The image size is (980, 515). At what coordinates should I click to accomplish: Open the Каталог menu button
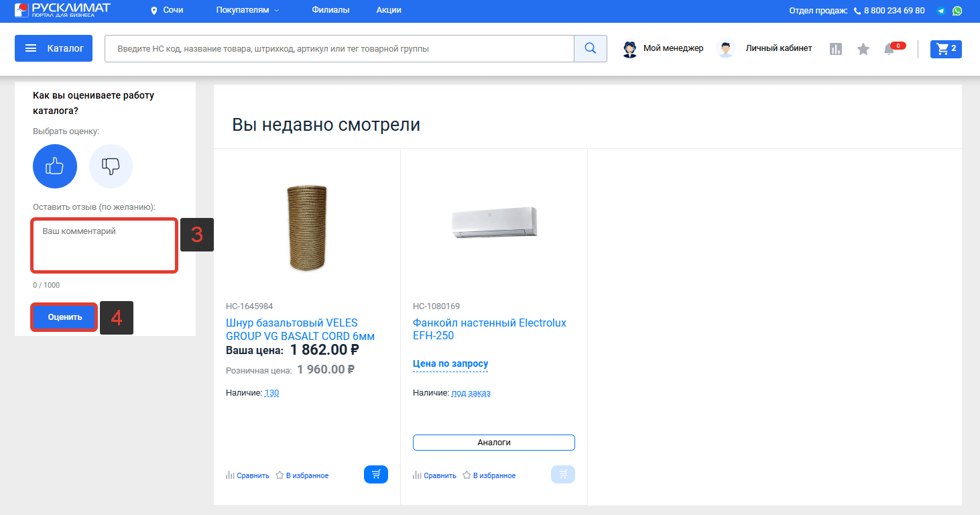[54, 48]
